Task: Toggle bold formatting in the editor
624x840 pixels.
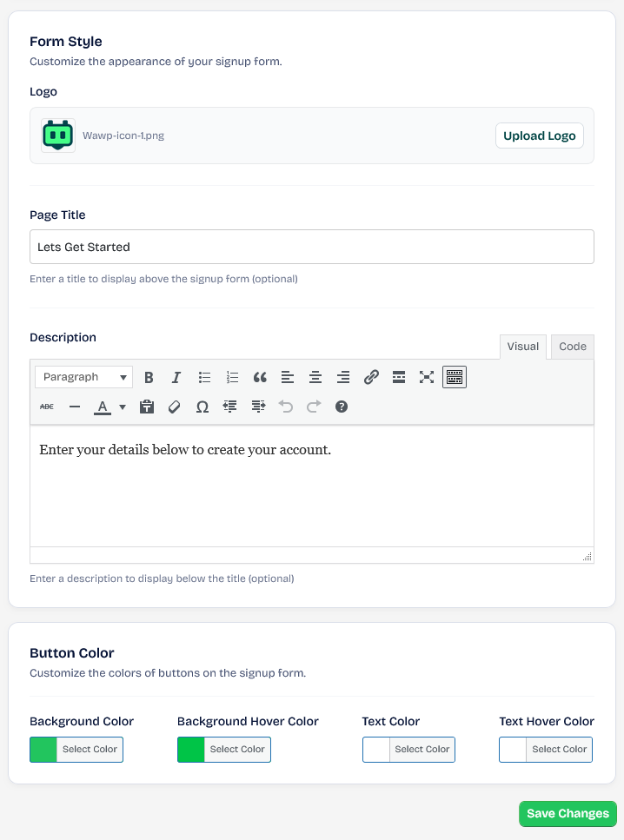Action: point(149,377)
